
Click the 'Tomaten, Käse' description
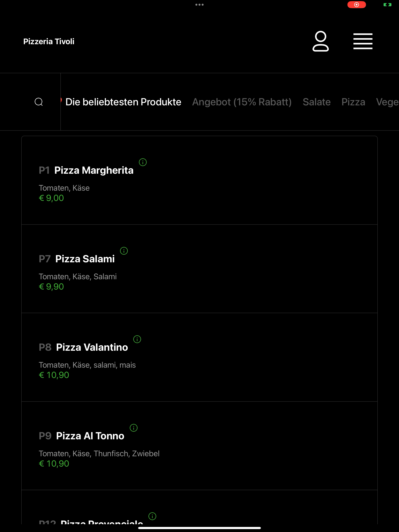64,188
